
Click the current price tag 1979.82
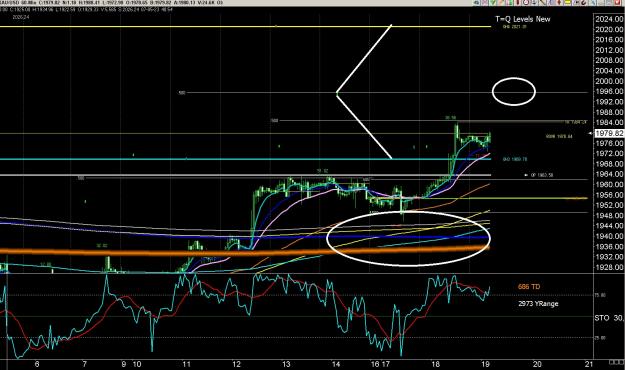click(609, 133)
